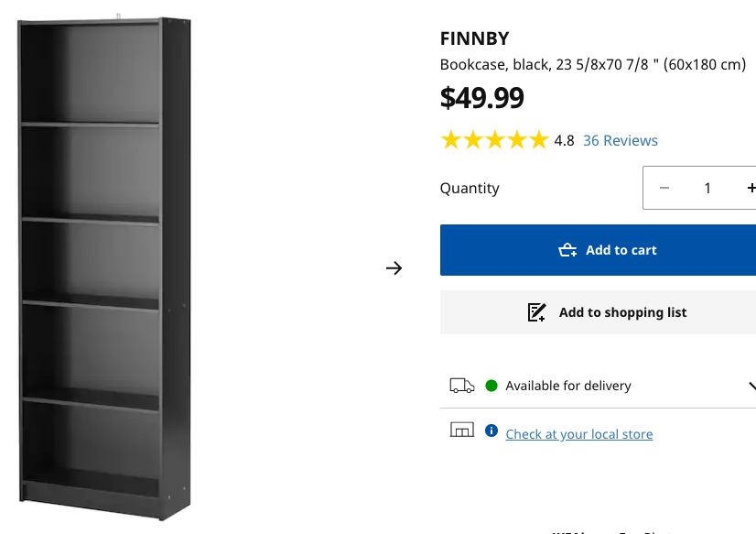The height and width of the screenshot is (534, 756).
Task: Open the 36 Reviews link
Action: coord(621,140)
